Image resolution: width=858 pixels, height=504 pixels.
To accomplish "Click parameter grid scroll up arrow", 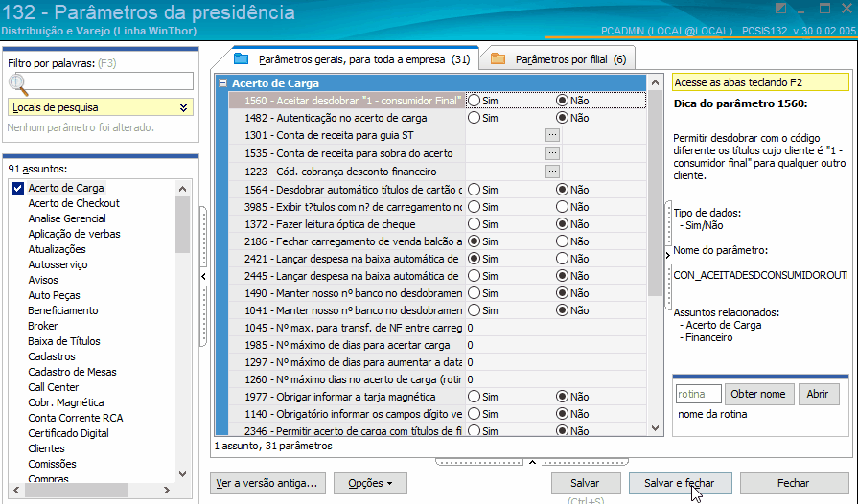I will click(x=655, y=82).
